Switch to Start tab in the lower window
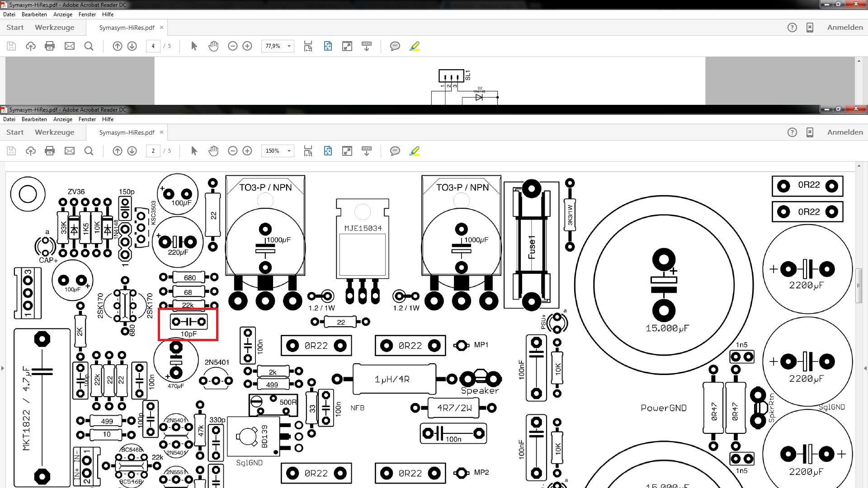The width and height of the screenshot is (868, 488). tap(15, 132)
